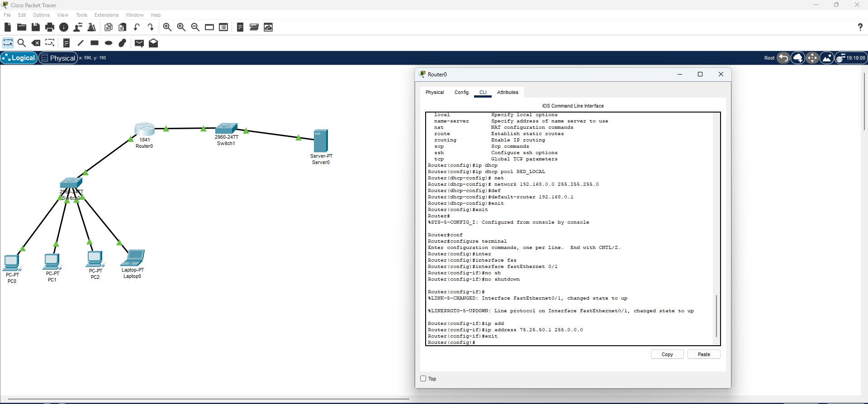Open Router0 Attributes tab

pyautogui.click(x=508, y=92)
